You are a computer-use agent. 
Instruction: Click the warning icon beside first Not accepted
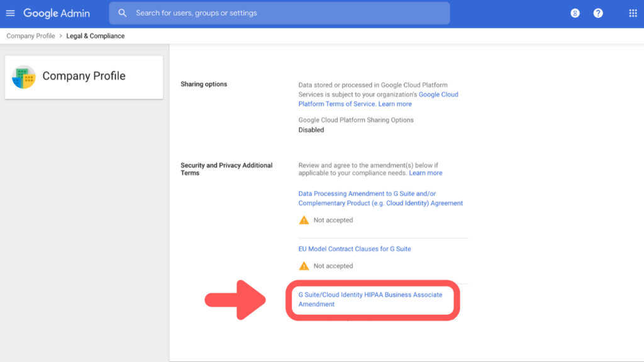point(304,220)
